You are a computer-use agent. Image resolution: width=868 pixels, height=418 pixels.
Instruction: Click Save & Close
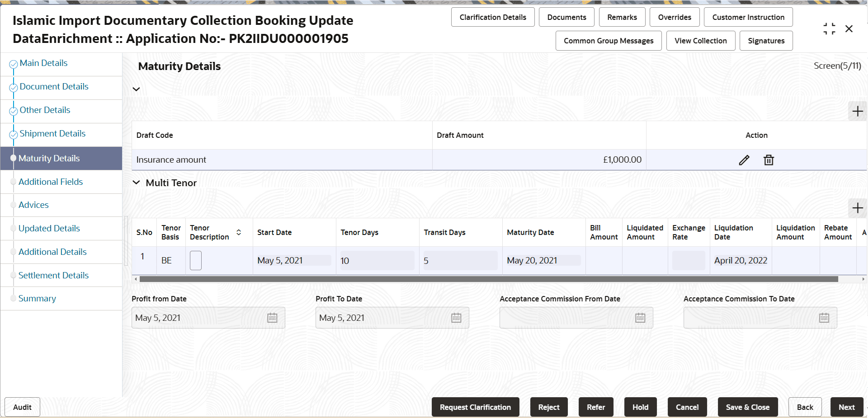pyautogui.click(x=748, y=407)
